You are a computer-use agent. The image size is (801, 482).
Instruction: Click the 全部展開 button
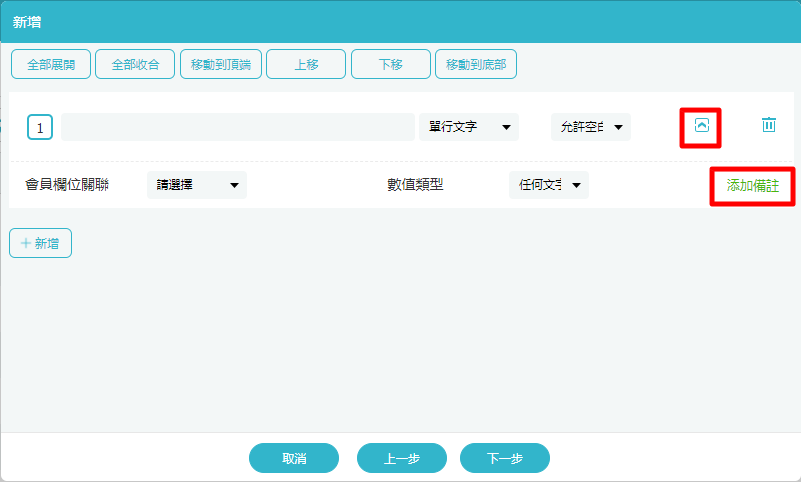click(x=51, y=64)
